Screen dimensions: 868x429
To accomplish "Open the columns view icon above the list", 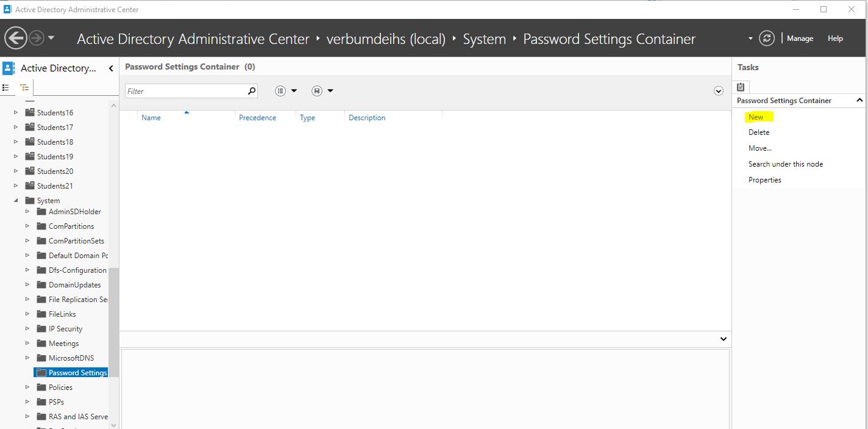I will pyautogui.click(x=280, y=90).
